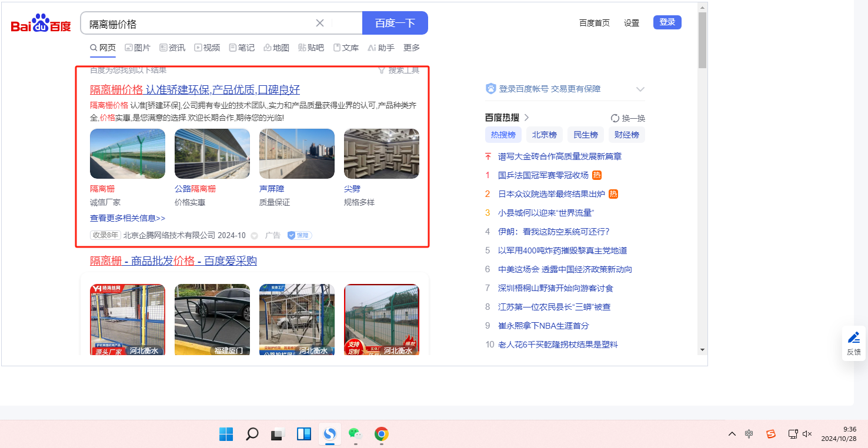
Task: Click the Sogou input method tray icon
Action: (x=770, y=434)
